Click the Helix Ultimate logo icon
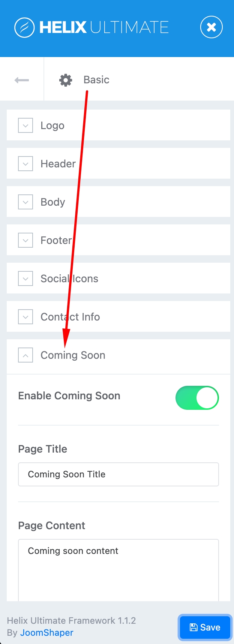The height and width of the screenshot is (644, 234). pos(24,27)
